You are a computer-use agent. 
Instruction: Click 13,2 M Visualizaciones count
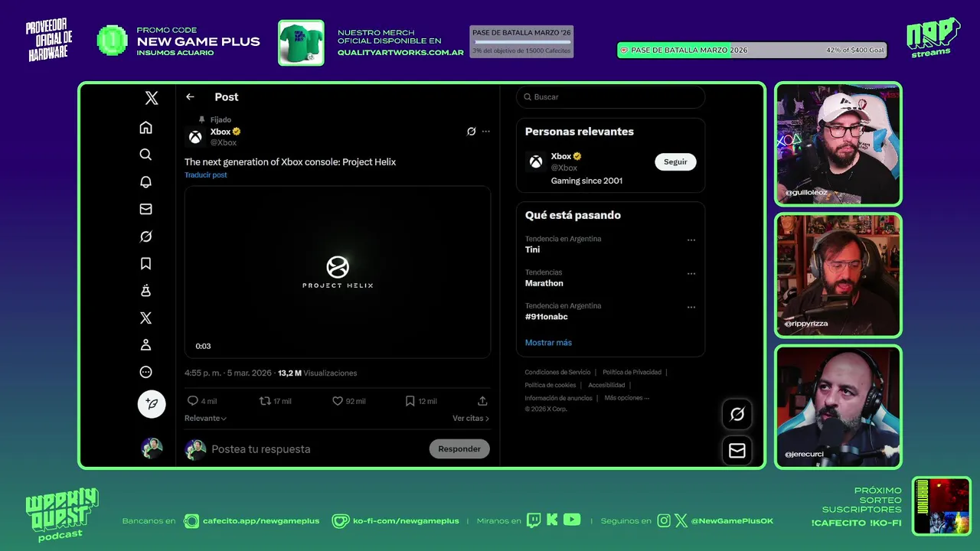pyautogui.click(x=317, y=373)
